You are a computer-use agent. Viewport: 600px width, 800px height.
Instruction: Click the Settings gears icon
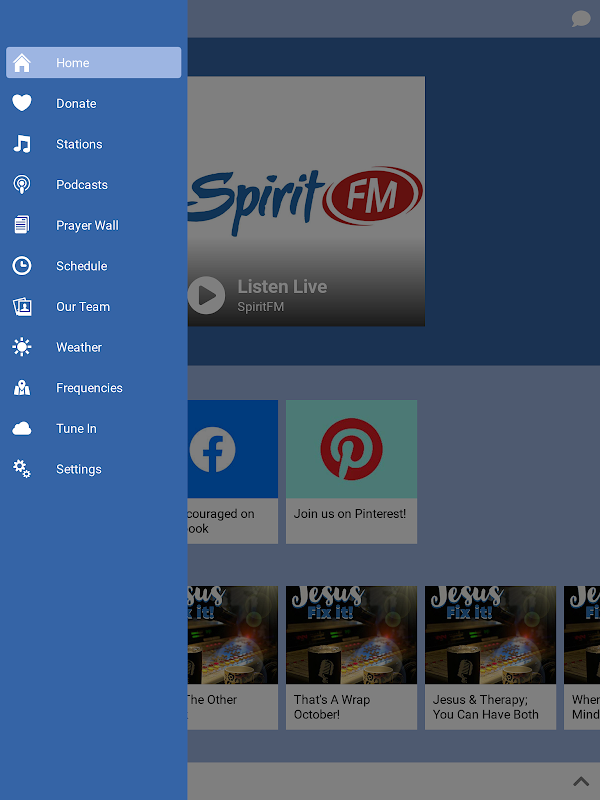(22, 469)
